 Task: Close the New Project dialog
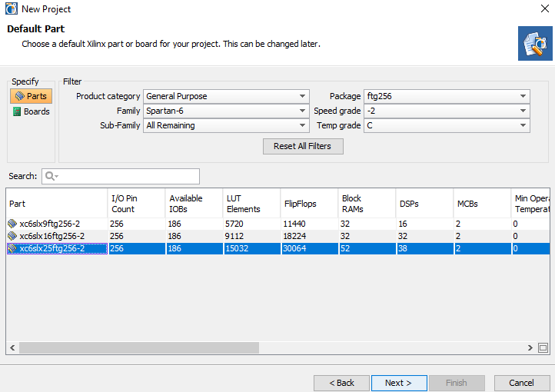coord(545,9)
